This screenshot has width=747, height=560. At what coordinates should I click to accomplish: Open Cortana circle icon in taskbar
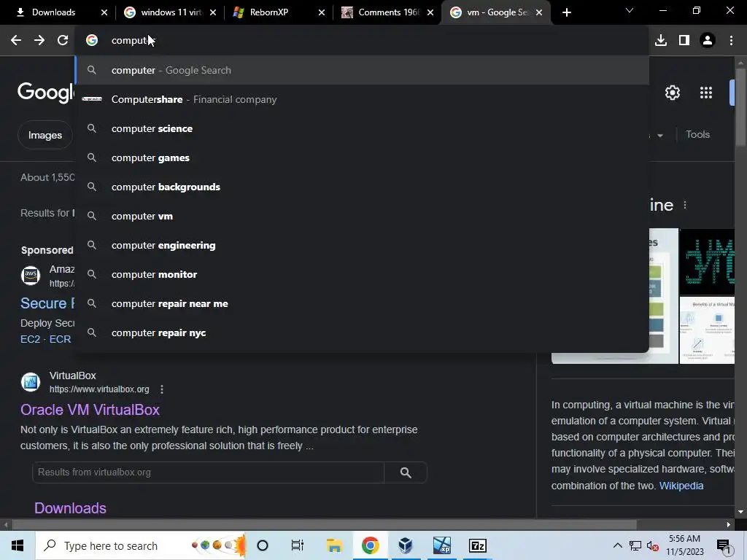tap(263, 545)
